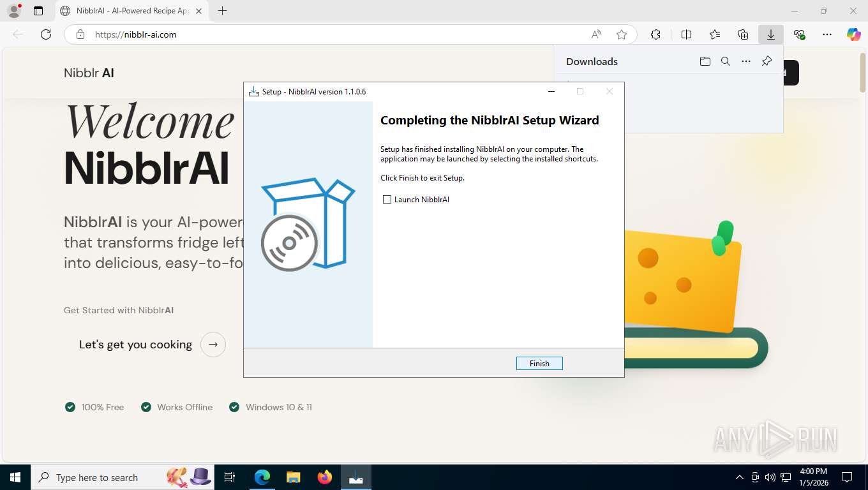Open File Explorer from taskbar
This screenshot has height=490, width=868.
[x=293, y=477]
